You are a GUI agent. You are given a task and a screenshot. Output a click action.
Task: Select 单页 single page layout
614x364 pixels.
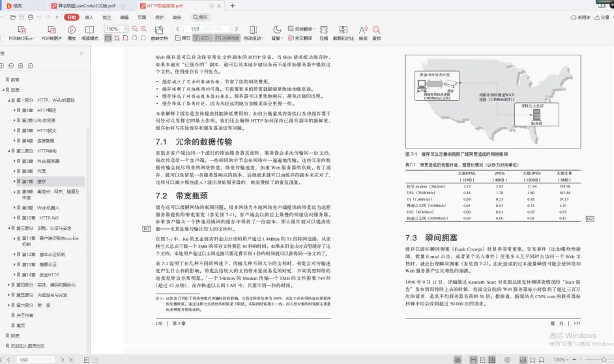pyautogui.click(x=183, y=38)
